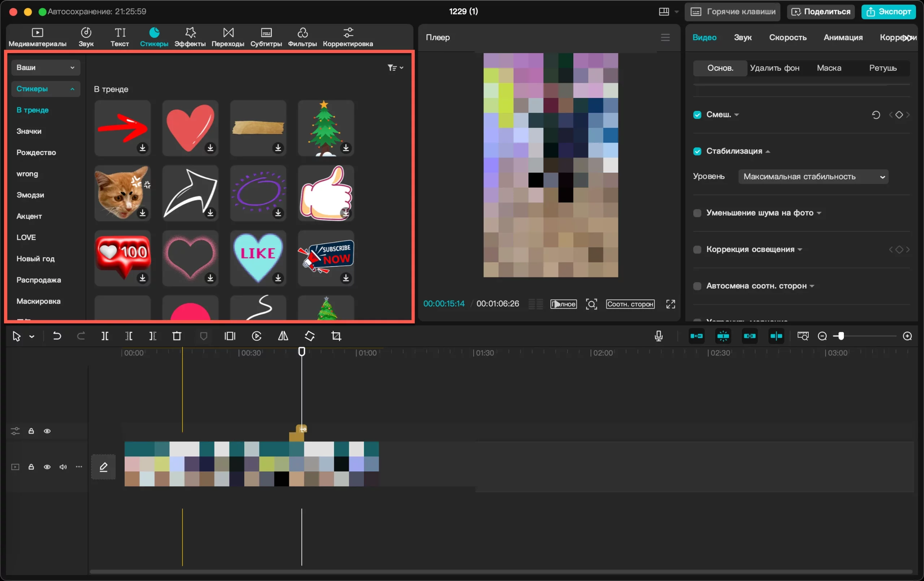Uncheck the Смеш. checkbox
This screenshot has height=581, width=924.
pos(697,115)
